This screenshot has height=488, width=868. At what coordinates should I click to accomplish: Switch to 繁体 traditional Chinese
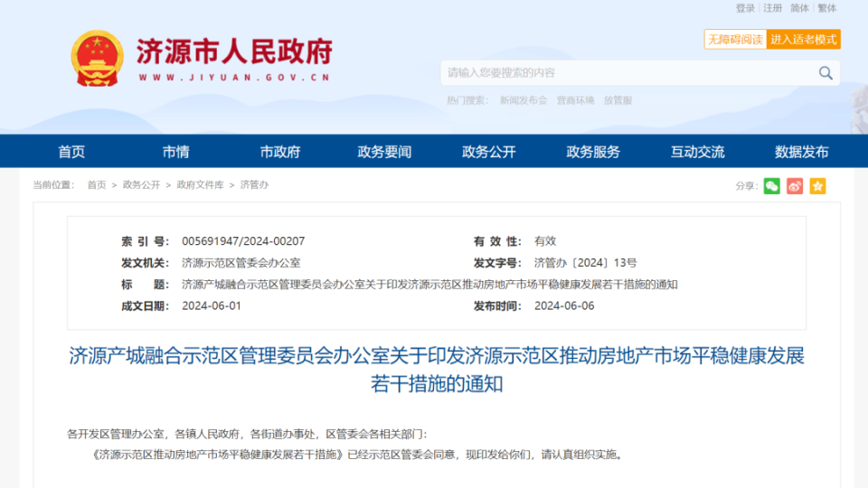pos(827,8)
